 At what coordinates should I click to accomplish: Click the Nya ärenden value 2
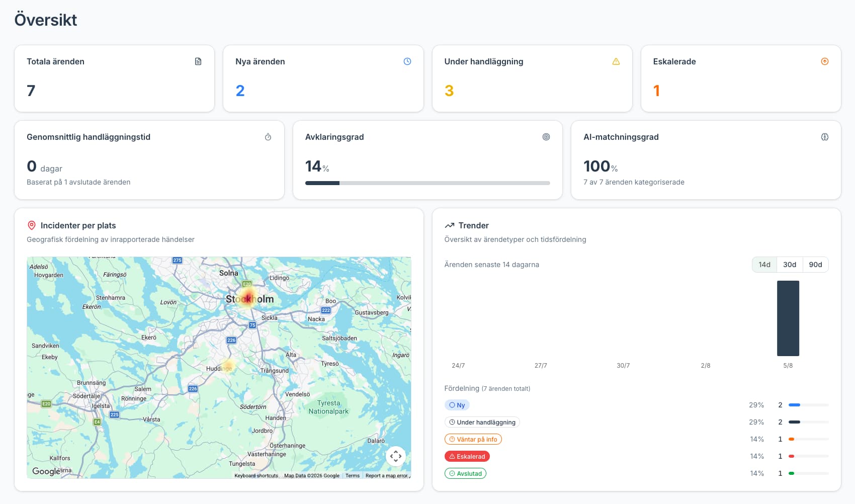240,91
